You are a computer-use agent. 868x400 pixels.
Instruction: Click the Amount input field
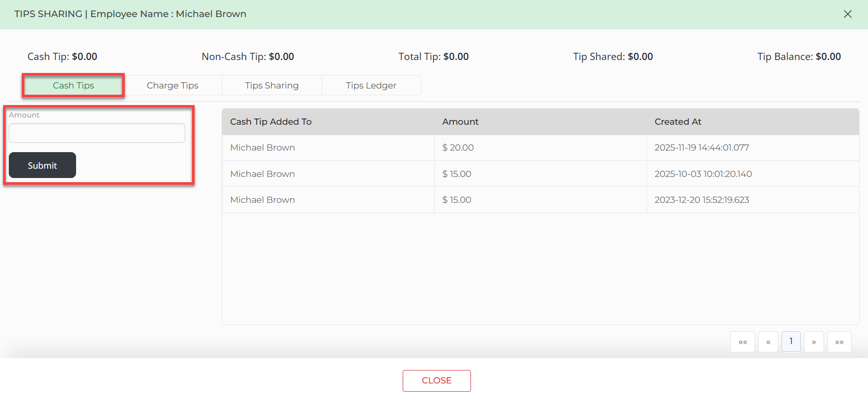(97, 133)
